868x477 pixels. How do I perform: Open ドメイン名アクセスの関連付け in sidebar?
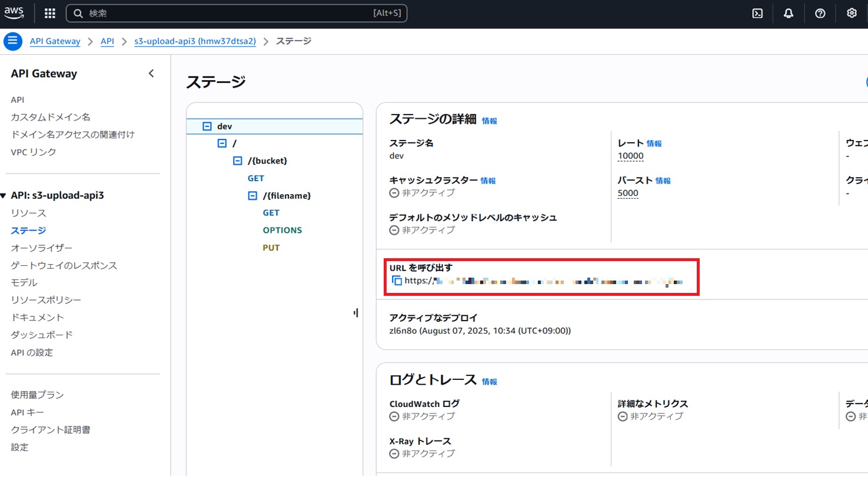(73, 135)
